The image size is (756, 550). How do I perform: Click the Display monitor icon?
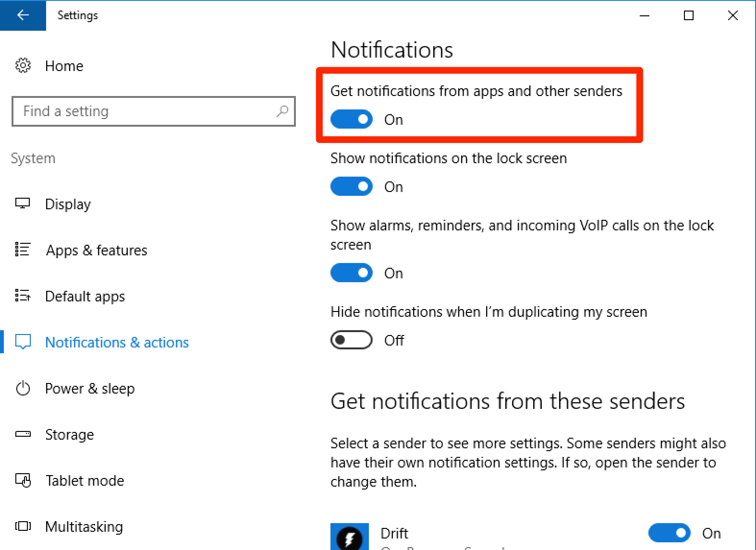[x=23, y=203]
